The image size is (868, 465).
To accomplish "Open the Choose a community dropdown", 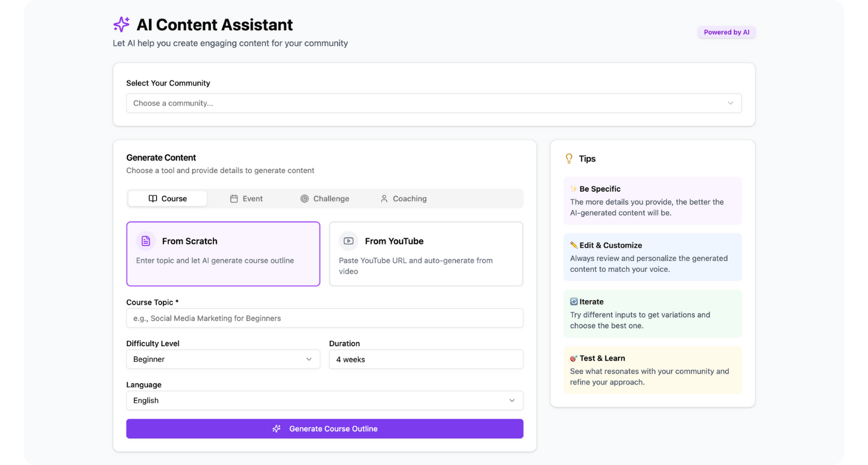I will click(x=433, y=103).
